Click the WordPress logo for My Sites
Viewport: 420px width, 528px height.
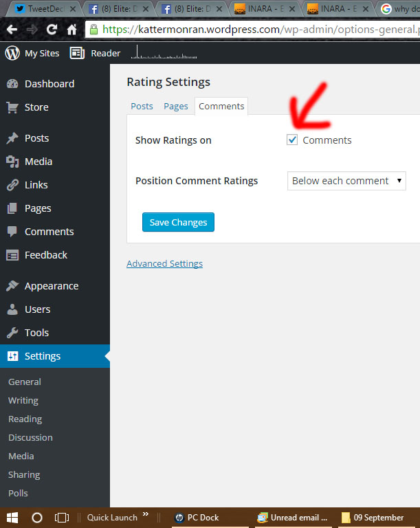[x=12, y=53]
